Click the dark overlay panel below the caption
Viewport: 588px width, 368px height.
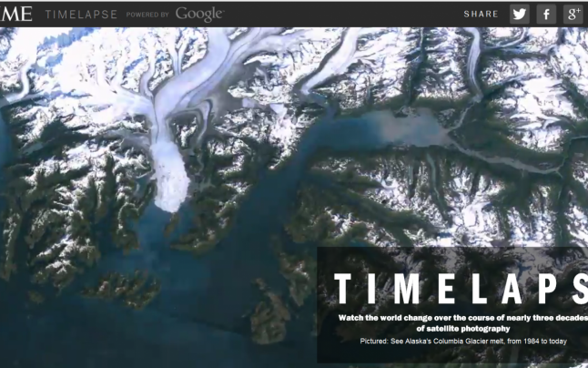pos(455,356)
